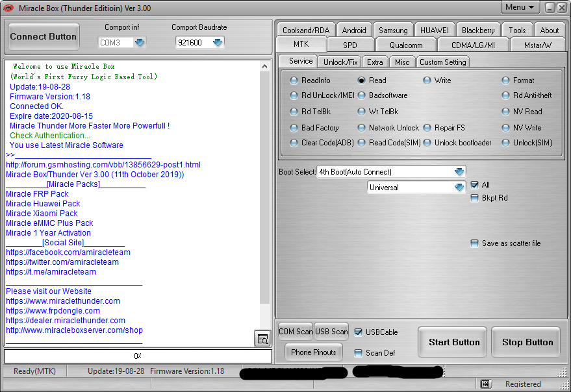Click the gsmhosting forum link
Image resolution: width=571 pixels, height=392 pixels.
(103, 164)
